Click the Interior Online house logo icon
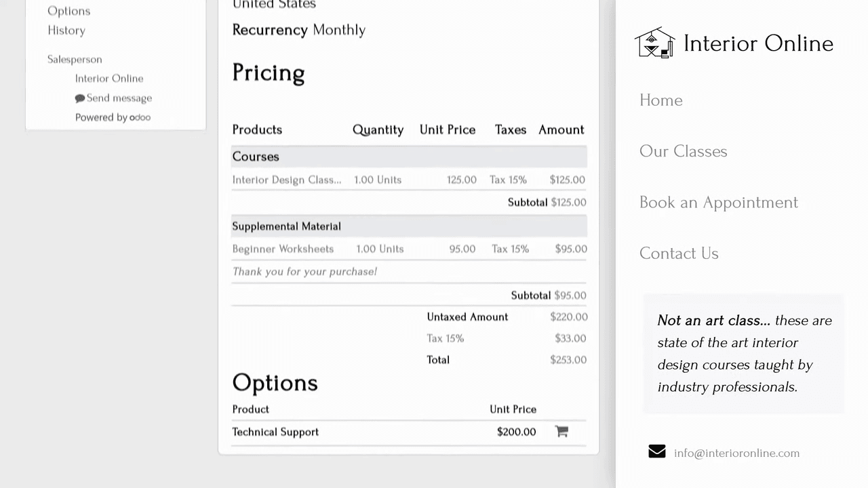Image resolution: width=868 pixels, height=488 pixels. coord(654,43)
